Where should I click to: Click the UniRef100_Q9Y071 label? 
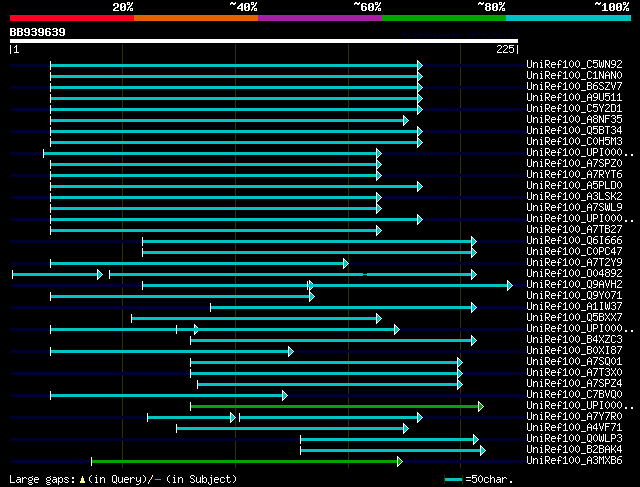(x=574, y=296)
